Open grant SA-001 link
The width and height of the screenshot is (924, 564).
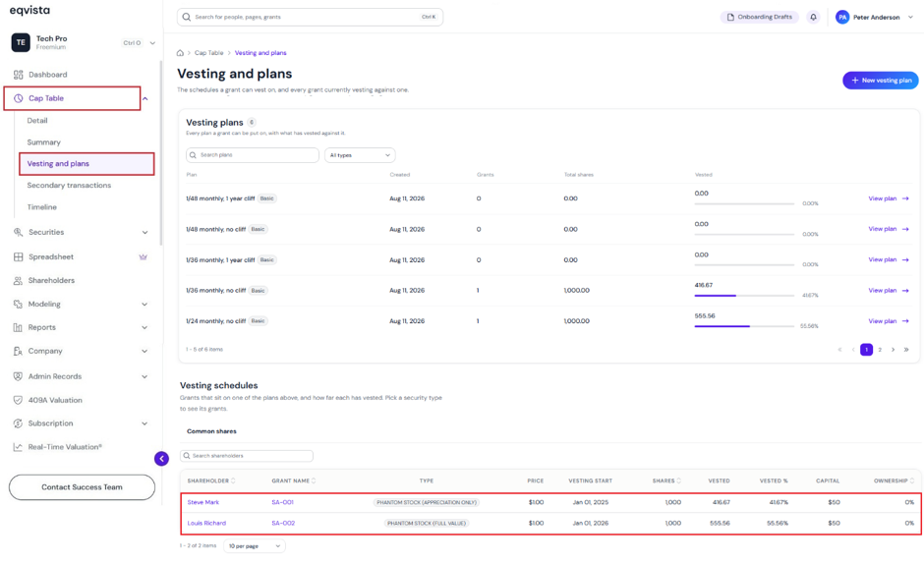[x=283, y=503]
